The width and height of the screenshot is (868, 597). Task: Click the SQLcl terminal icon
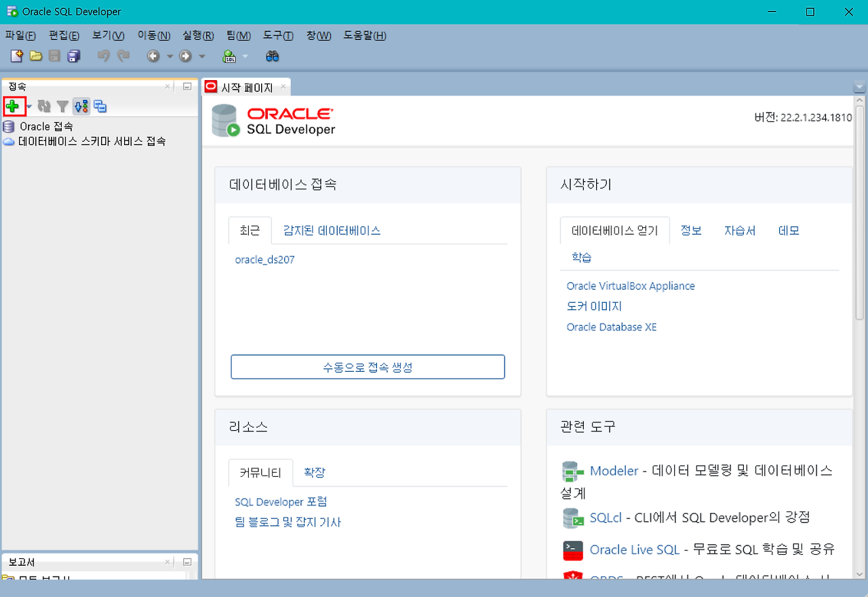pos(574,518)
